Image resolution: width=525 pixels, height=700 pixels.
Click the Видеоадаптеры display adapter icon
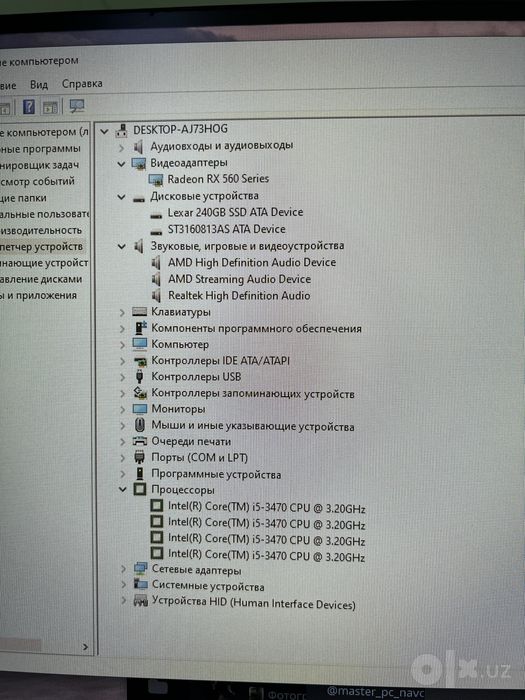[139, 163]
